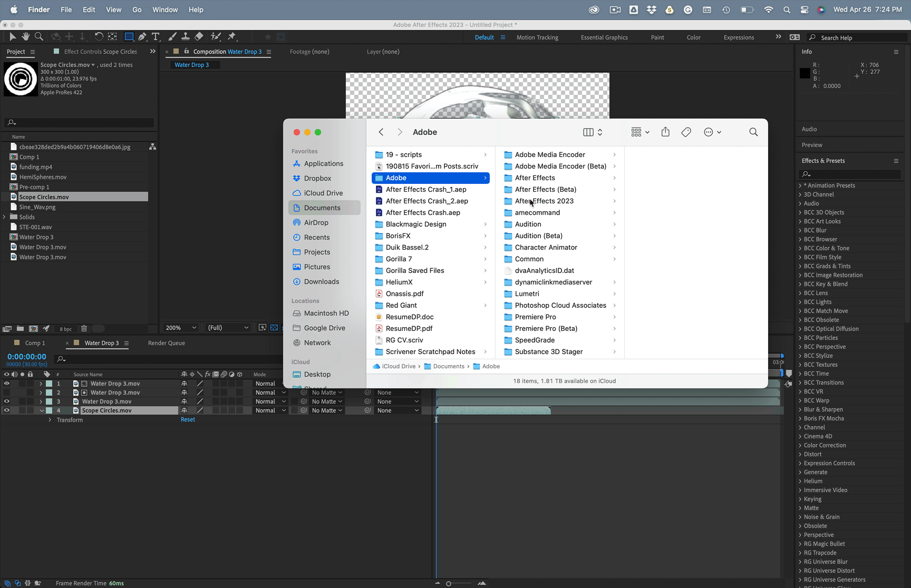
Task: Select the Zoom magnifier tool
Action: (x=39, y=36)
